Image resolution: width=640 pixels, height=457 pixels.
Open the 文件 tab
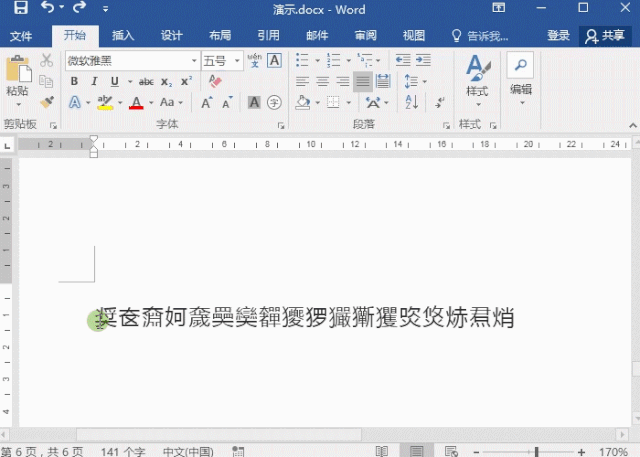point(21,36)
